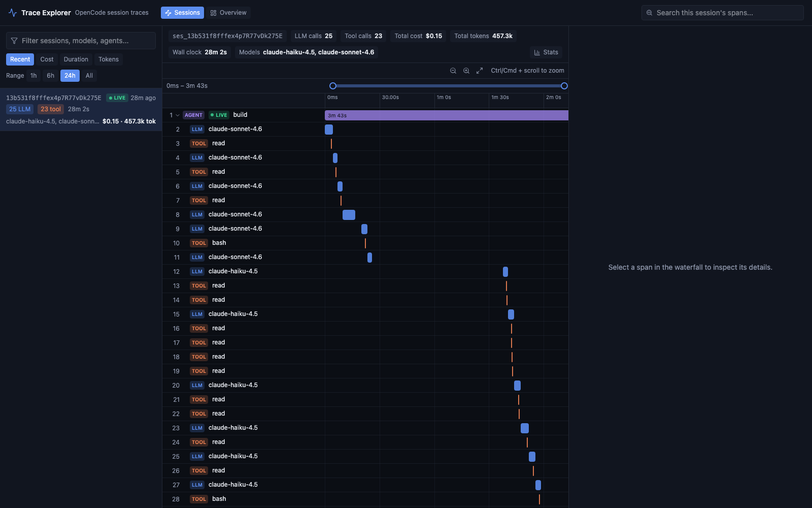Image resolution: width=812 pixels, height=508 pixels.
Task: Click the 25 LLM badge in session card
Action: click(x=20, y=109)
